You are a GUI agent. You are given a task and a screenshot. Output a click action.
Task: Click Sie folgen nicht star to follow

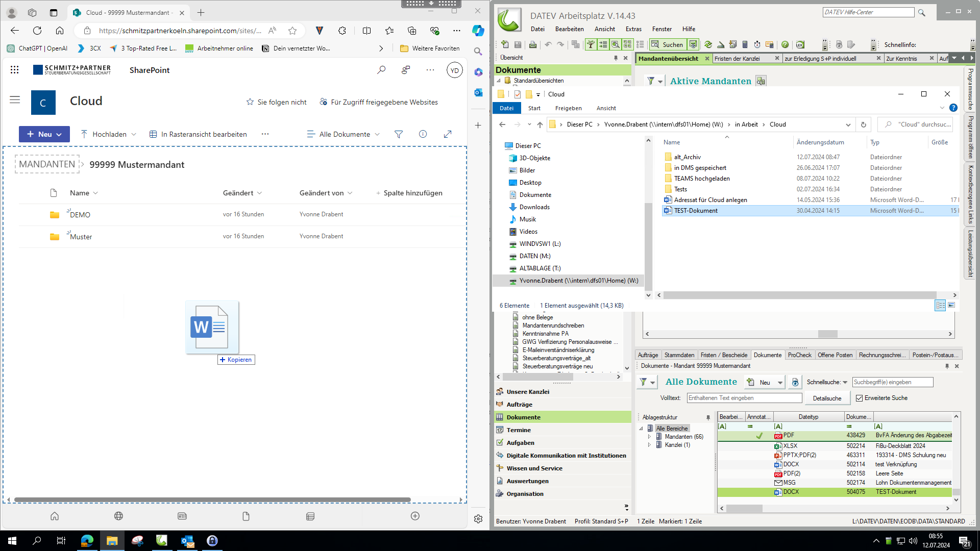[250, 102]
